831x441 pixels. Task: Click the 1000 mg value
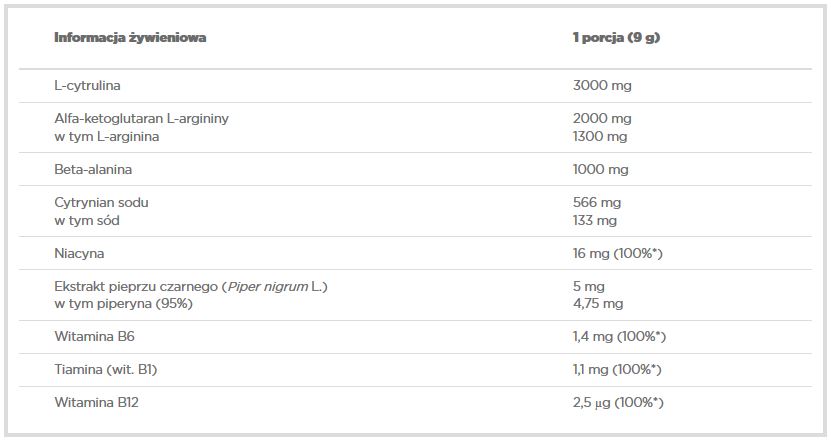(x=600, y=169)
